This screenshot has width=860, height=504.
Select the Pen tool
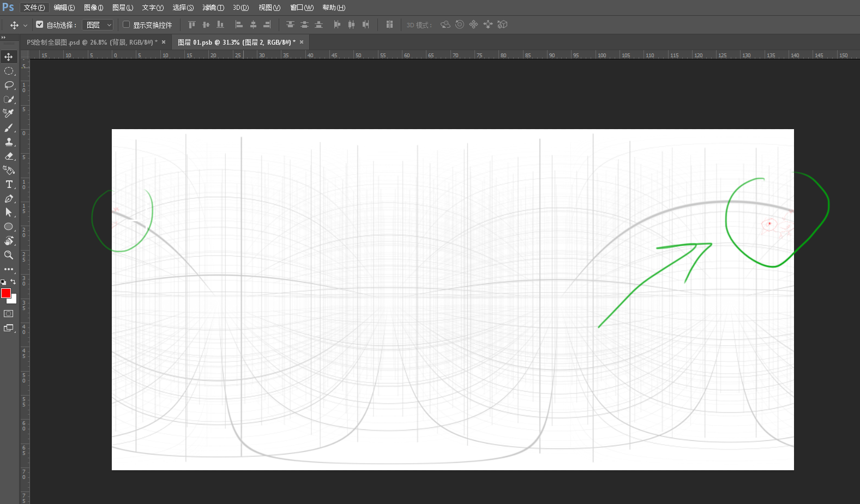[x=9, y=198]
